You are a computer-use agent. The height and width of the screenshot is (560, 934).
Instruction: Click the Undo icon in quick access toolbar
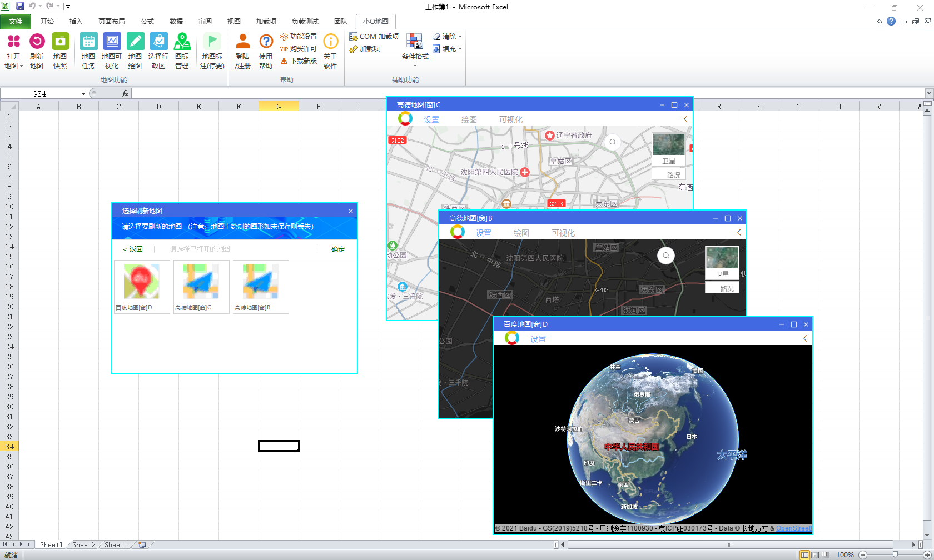click(32, 7)
